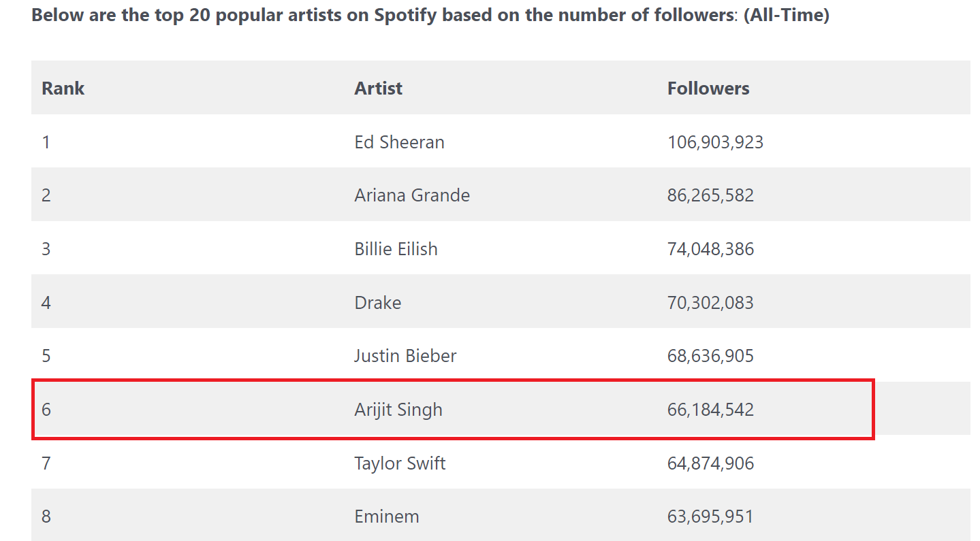Select the Ed Sheeran artist cell
980x541 pixels.
coord(400,142)
